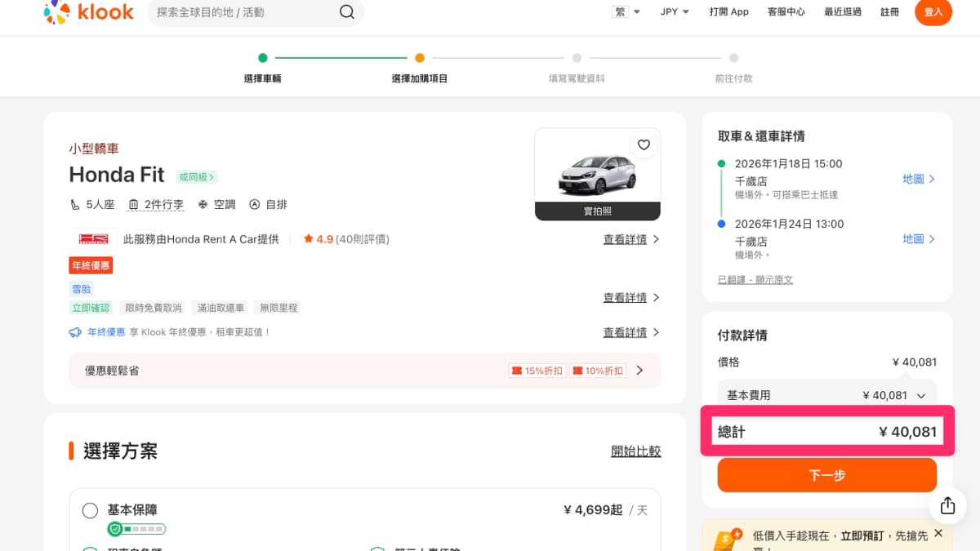Go to step 填寫駕駛資料
980x551 pixels.
(x=577, y=78)
